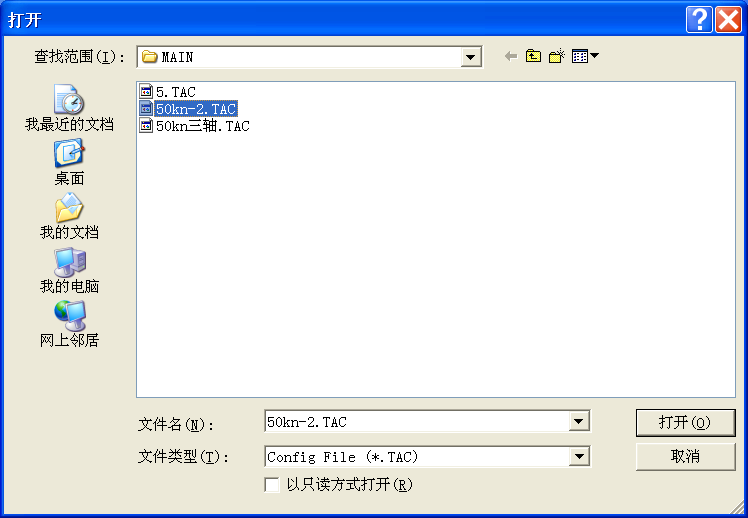Open My Documents shortcut
Image resolution: width=748 pixels, height=518 pixels.
click(69, 216)
